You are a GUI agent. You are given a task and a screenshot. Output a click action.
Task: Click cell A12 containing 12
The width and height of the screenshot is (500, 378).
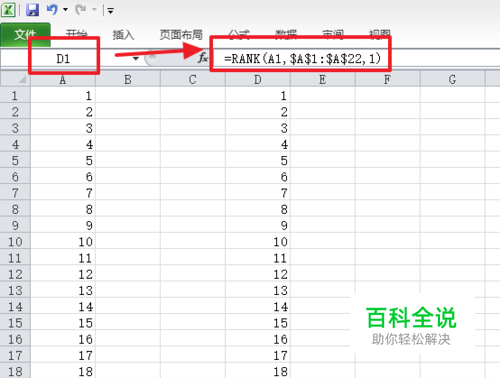[x=63, y=274]
